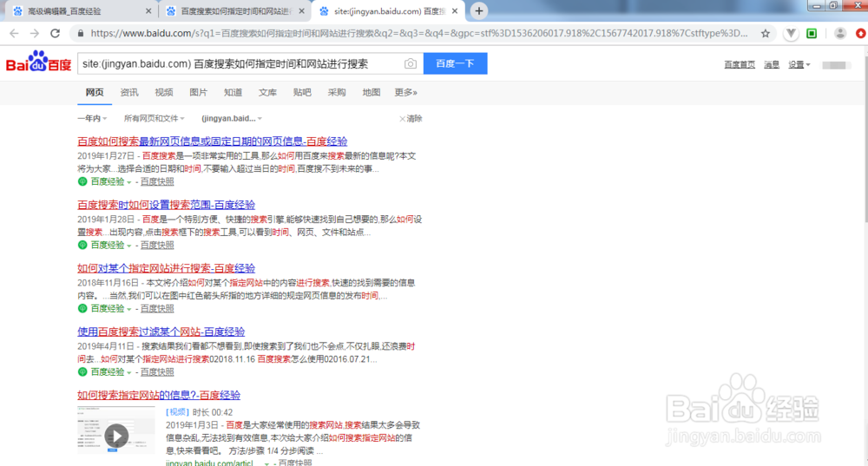Click the [视频] label of last result
The width and height of the screenshot is (868, 466).
click(177, 412)
